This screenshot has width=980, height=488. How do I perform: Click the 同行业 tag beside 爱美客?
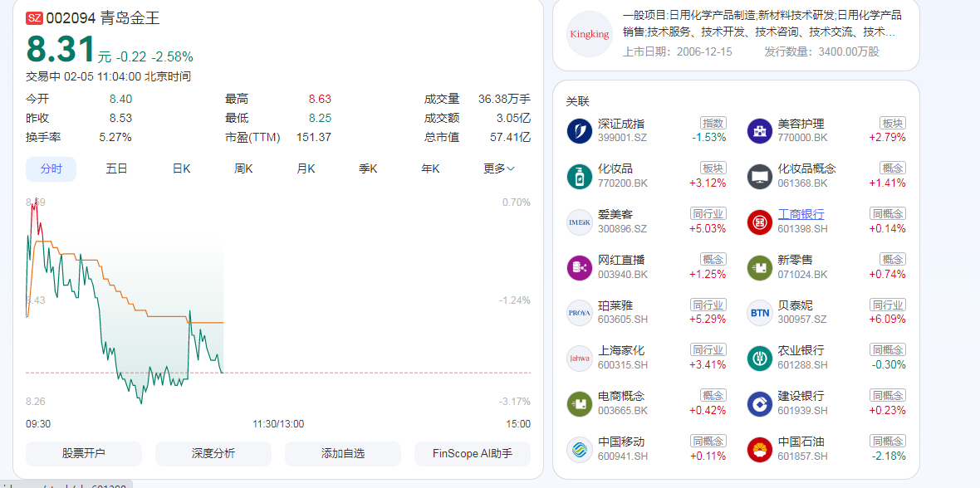click(x=708, y=213)
